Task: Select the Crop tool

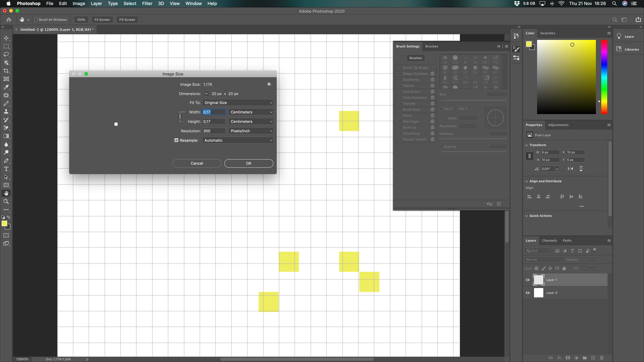Action: tap(6, 71)
